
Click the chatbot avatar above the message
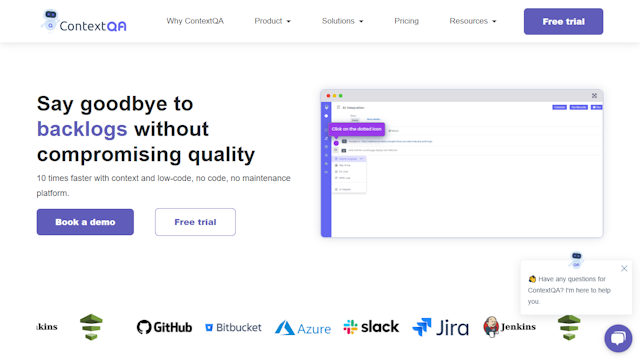[x=576, y=260]
